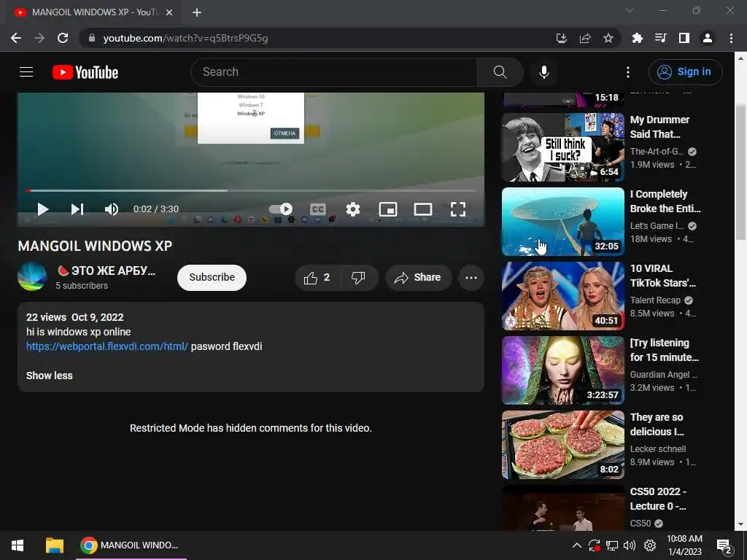Open volume control in system tray
The image size is (747, 560).
point(630,545)
